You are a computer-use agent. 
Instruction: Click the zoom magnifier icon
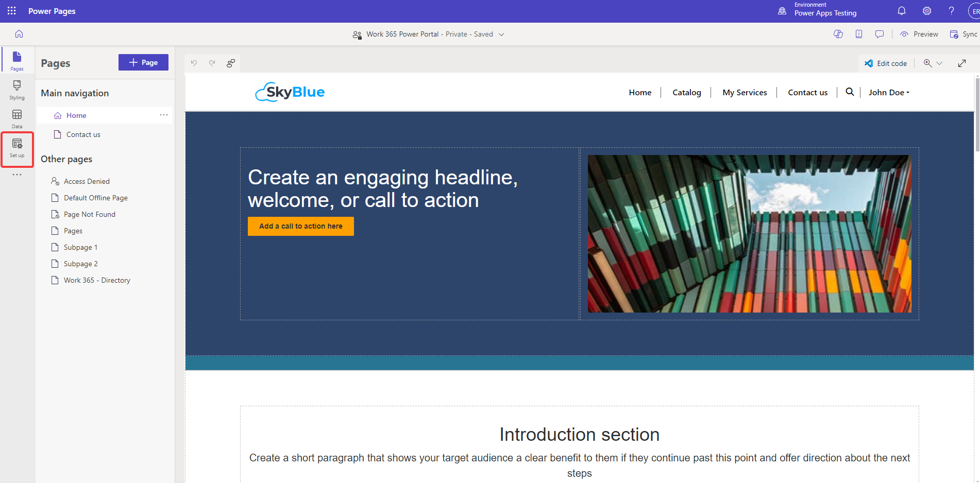point(927,63)
